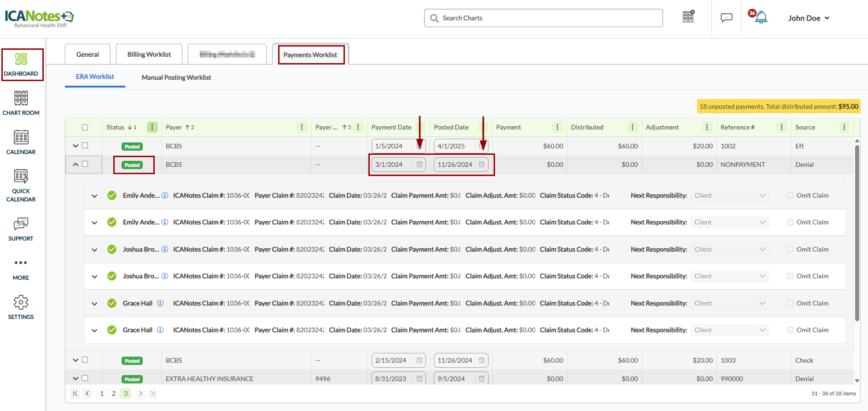Open Status column options menu icon

point(152,127)
